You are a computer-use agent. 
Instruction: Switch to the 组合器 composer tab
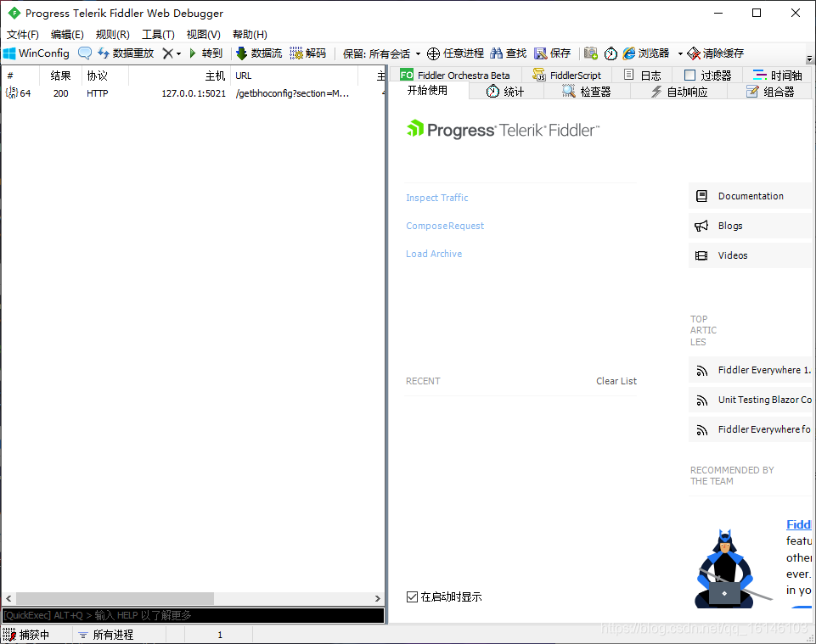pyautogui.click(x=770, y=92)
